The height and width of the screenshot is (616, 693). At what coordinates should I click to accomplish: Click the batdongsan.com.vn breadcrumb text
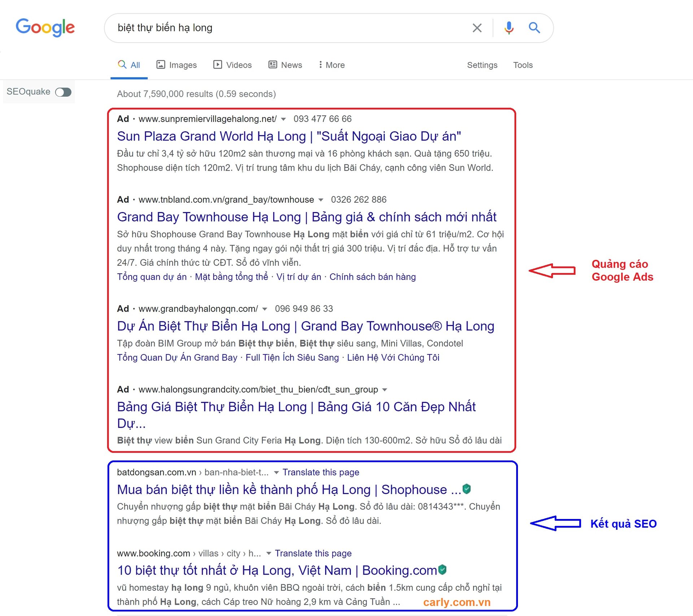[x=157, y=472]
